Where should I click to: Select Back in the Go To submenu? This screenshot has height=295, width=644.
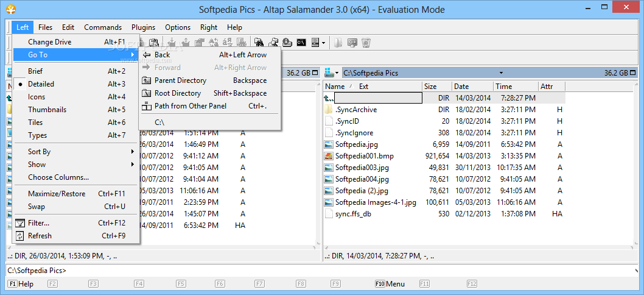tap(210, 55)
